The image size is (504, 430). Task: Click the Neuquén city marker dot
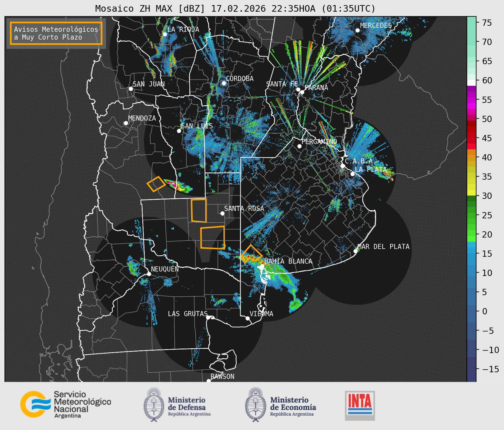click(149, 274)
